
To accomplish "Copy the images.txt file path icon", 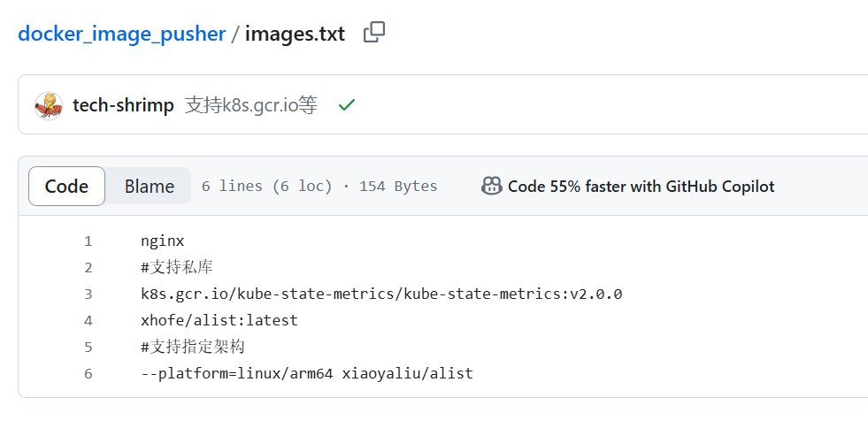I will [x=374, y=33].
